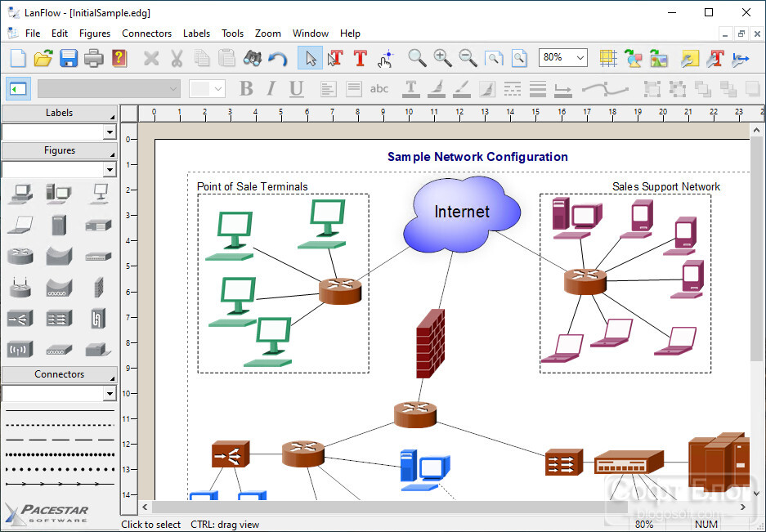Expand the Connectors category dropdown

pos(110,393)
